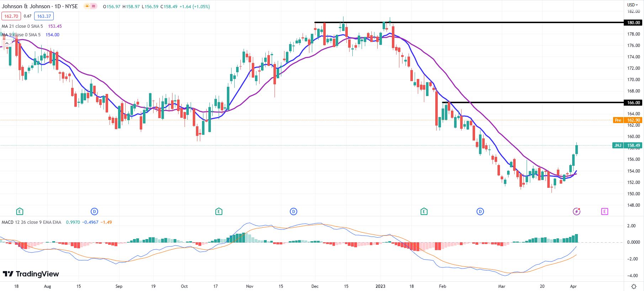Image resolution: width=644 pixels, height=291 pixels.
Task: Click the Nov label on time axis
Action: click(x=250, y=286)
